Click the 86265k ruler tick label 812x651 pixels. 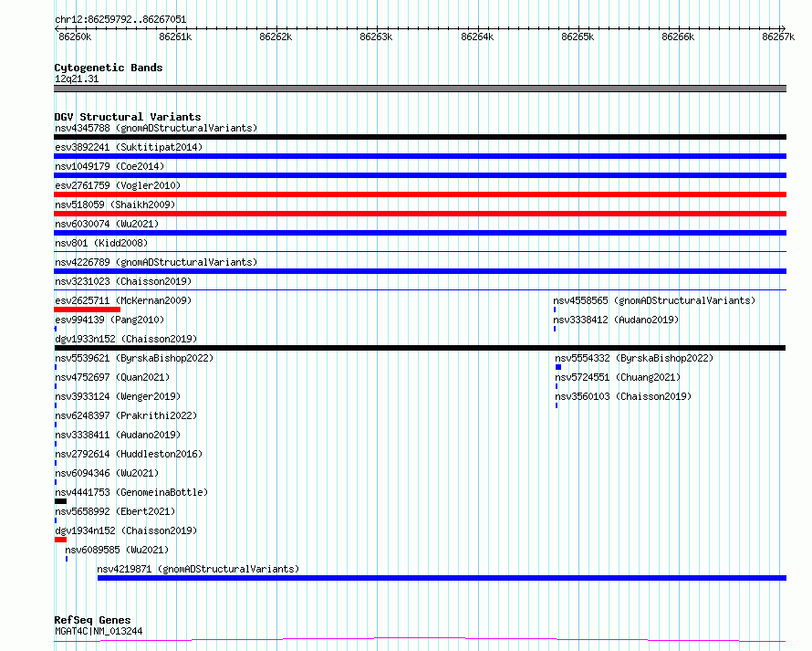(x=578, y=37)
